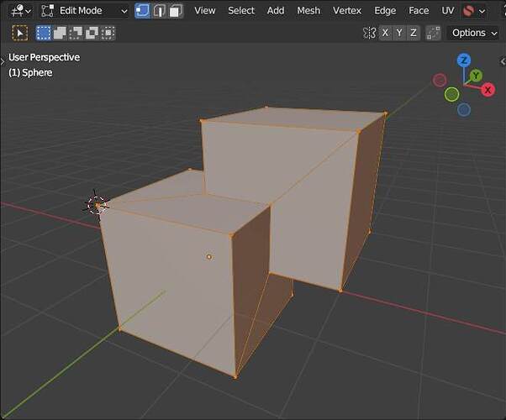Expand the left toolbar arrow
This screenshot has height=420, width=506.
coord(3,60)
